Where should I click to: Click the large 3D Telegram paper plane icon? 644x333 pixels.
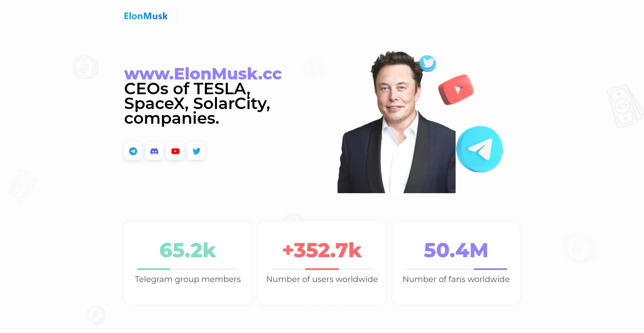coord(480,149)
